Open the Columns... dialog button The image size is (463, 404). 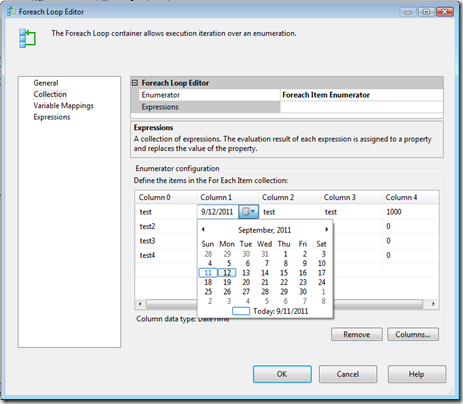[x=413, y=334]
